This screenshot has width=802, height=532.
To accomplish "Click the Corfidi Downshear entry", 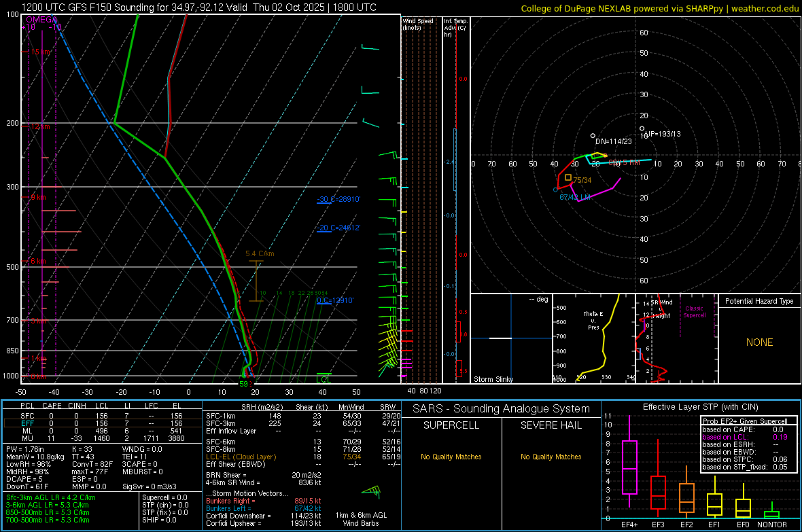I will tap(264, 516).
